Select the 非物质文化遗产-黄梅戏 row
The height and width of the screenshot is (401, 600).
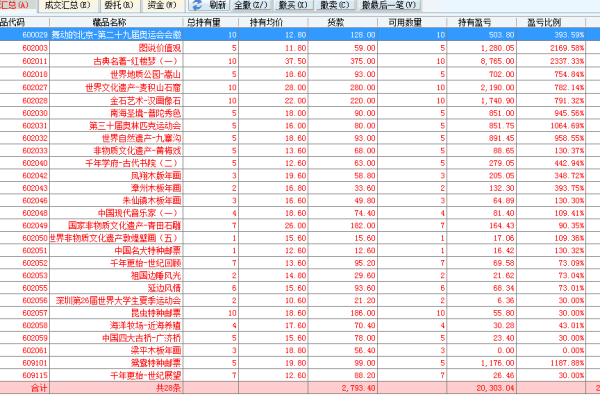point(300,151)
